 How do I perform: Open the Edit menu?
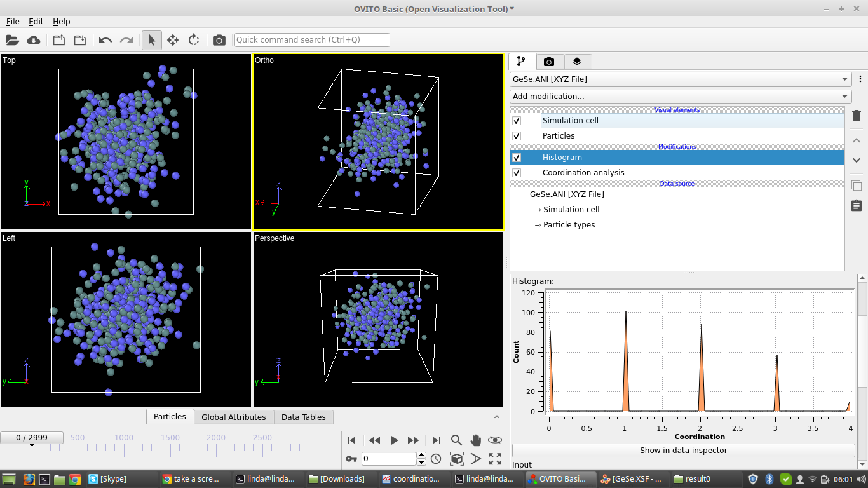pyautogui.click(x=36, y=21)
